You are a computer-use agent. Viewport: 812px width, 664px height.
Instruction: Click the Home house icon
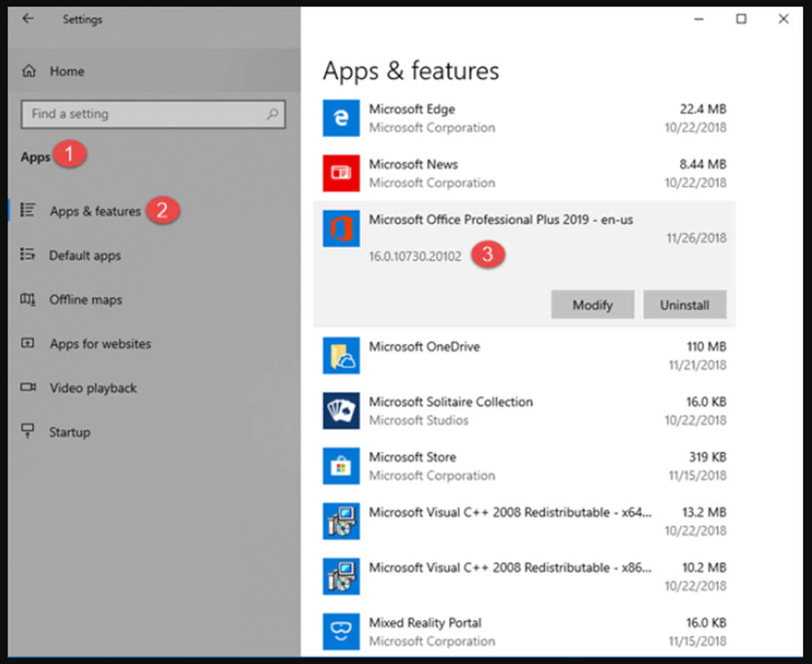[29, 71]
